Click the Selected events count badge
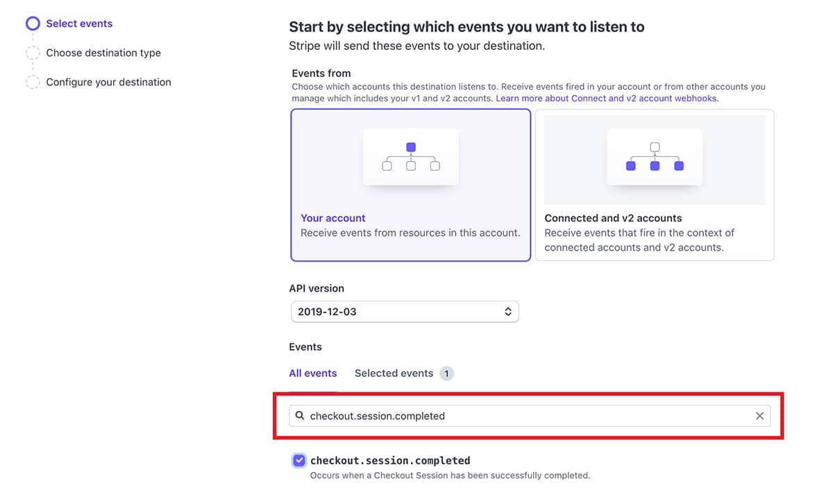The image size is (833, 504). [x=447, y=373]
